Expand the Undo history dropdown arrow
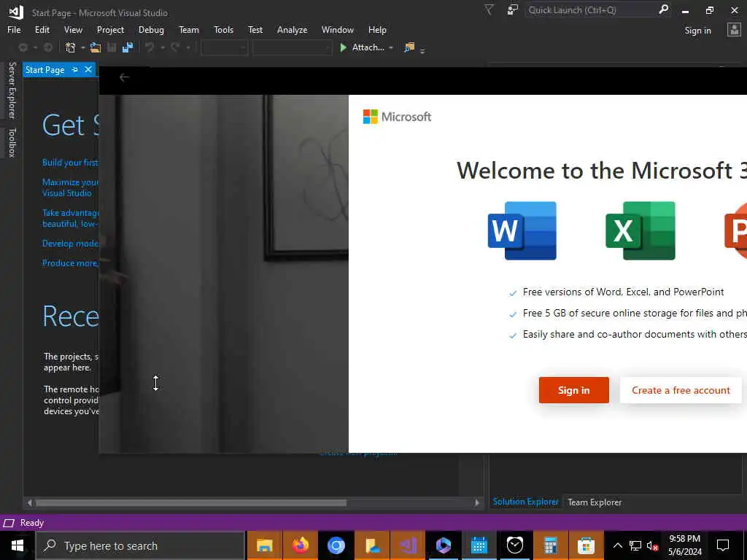747x560 pixels. click(163, 47)
